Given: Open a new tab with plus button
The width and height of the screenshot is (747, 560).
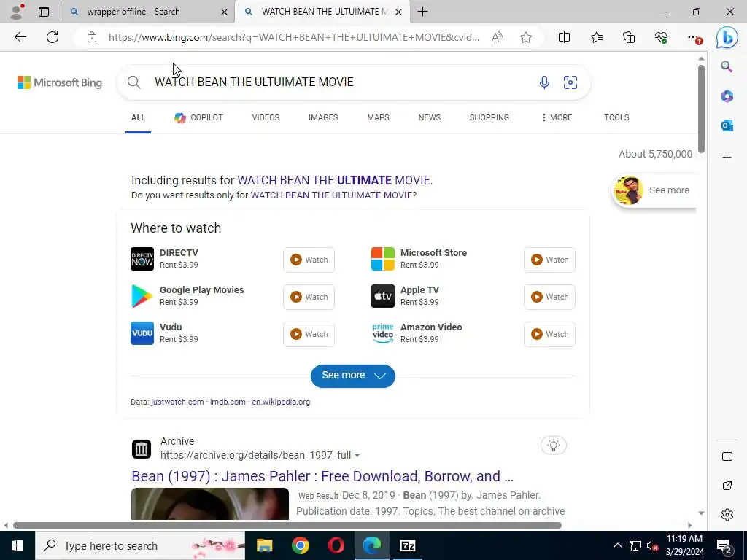Looking at the screenshot, I should (x=422, y=12).
